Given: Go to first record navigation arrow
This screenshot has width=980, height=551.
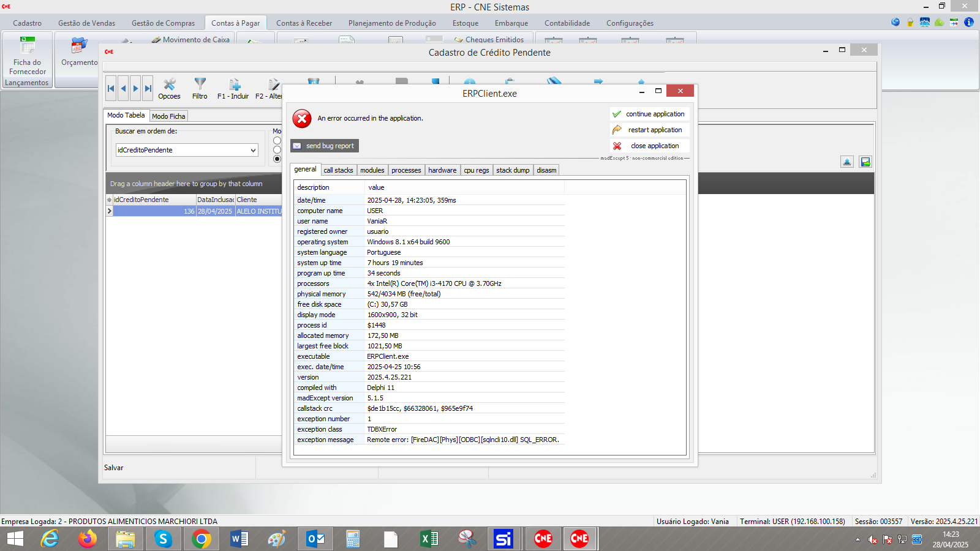Looking at the screenshot, I should click(111, 88).
